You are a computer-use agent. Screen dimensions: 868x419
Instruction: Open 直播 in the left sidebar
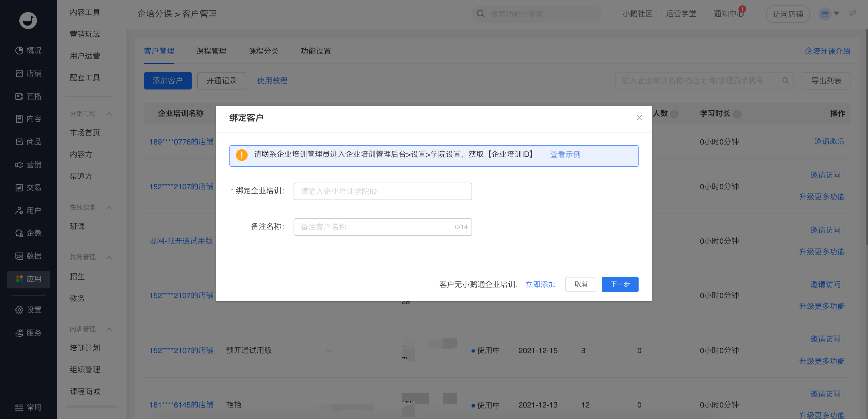coord(28,97)
